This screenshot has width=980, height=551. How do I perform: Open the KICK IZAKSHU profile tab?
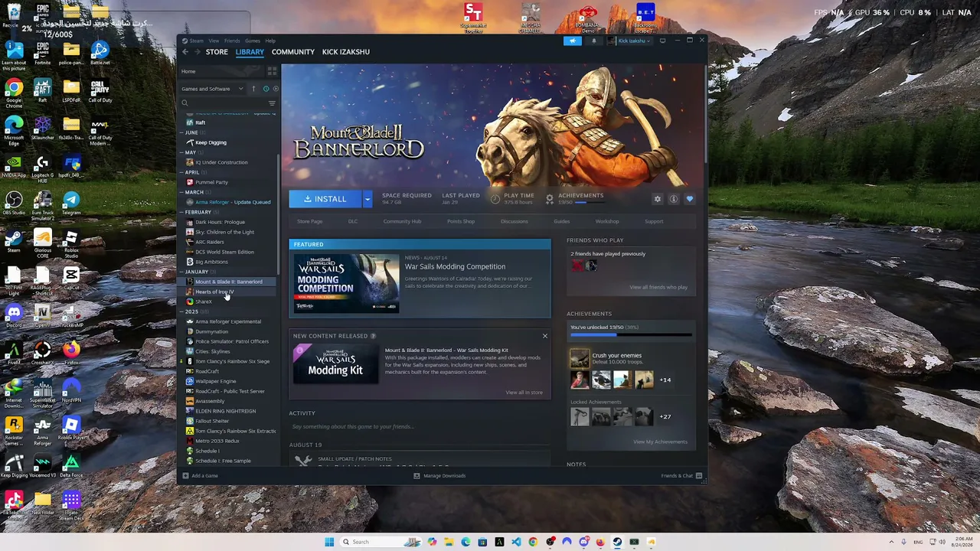[346, 52]
